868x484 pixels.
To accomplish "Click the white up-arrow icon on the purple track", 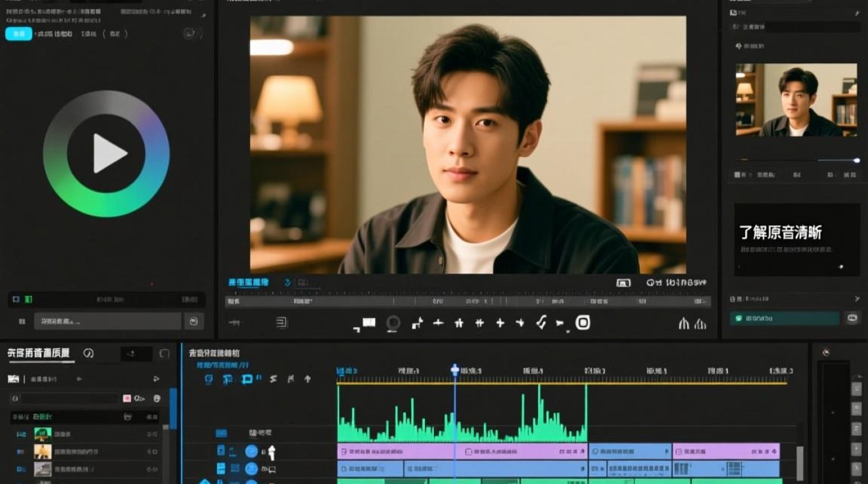I will [x=271, y=452].
